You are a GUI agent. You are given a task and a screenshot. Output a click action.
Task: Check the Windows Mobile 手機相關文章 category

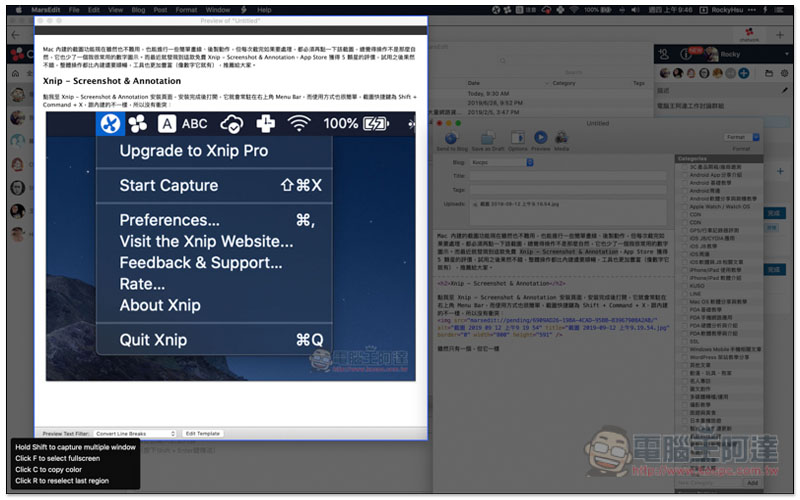point(685,349)
